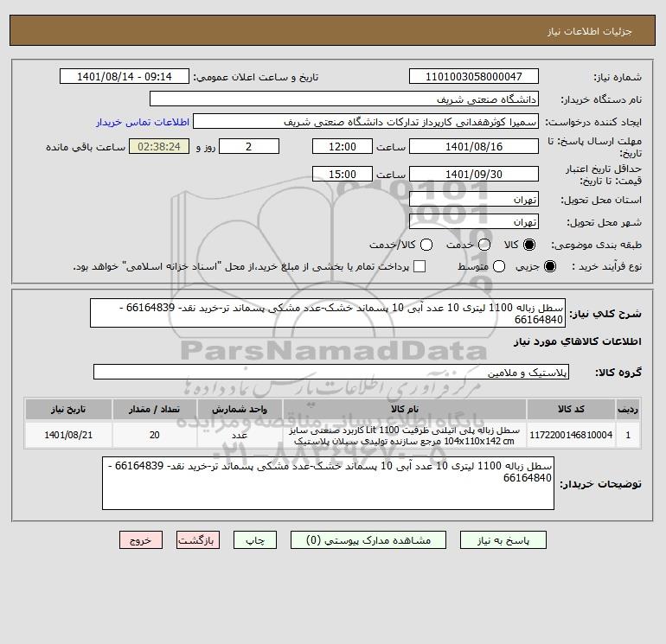
Task: Select the متوسط purchase type radio
Action: point(499,266)
